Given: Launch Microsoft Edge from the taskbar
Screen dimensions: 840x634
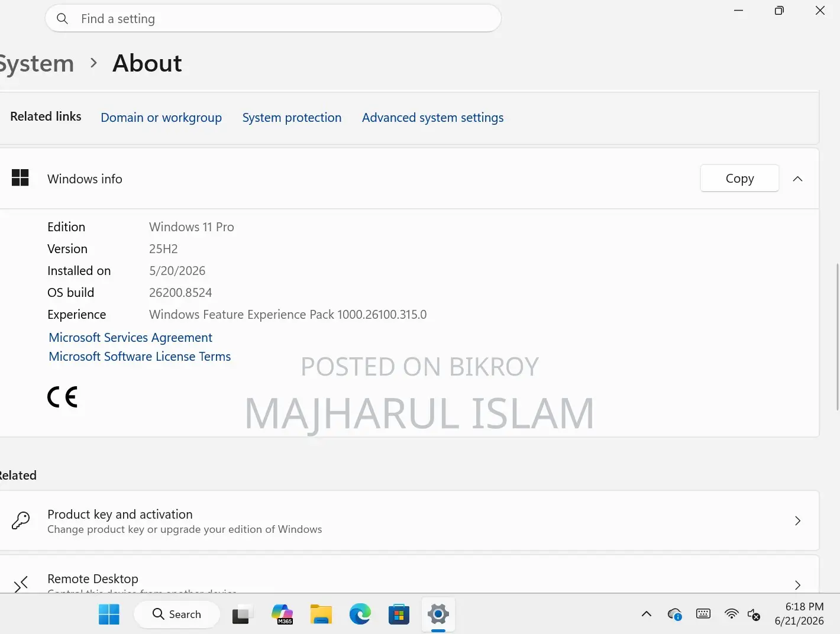Looking at the screenshot, I should pyautogui.click(x=360, y=614).
